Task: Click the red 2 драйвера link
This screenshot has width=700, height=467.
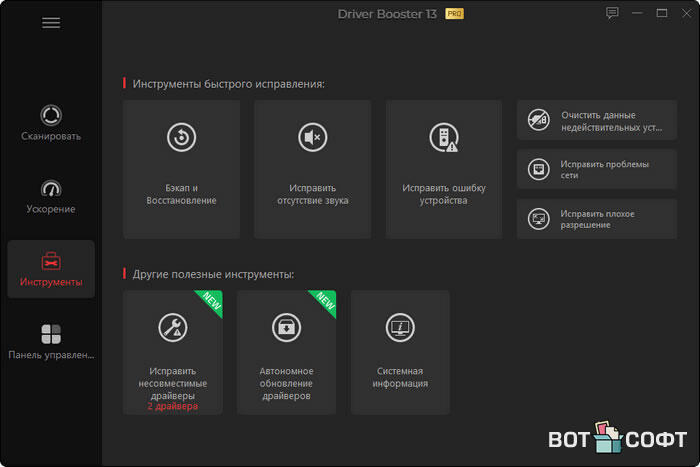Action: point(173,407)
